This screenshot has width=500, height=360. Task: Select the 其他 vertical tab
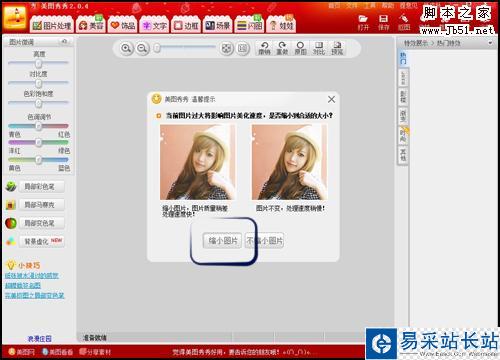tap(403, 155)
